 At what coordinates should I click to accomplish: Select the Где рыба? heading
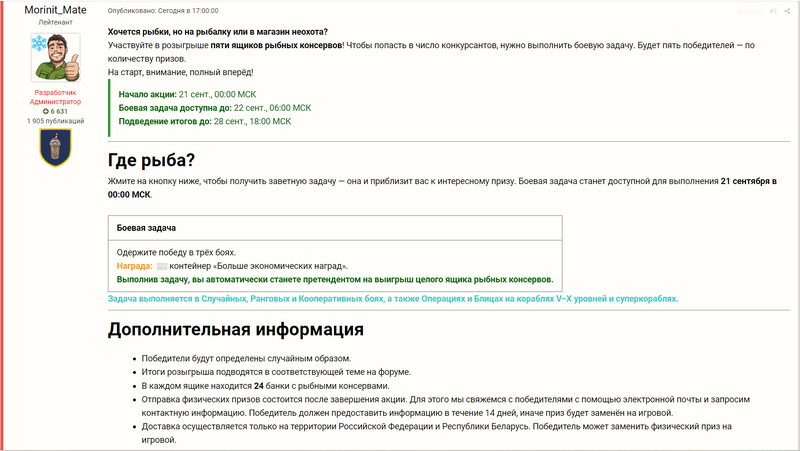pos(151,160)
